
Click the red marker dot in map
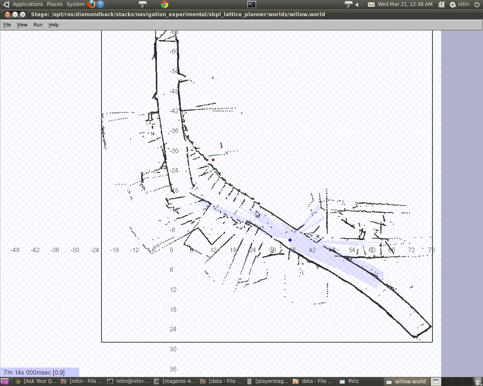213,160
